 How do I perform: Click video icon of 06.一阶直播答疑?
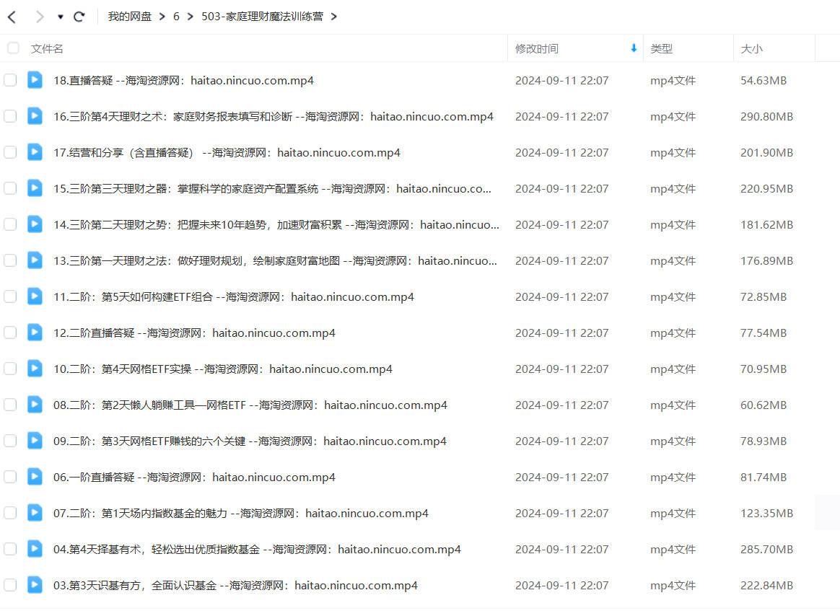[x=35, y=477]
